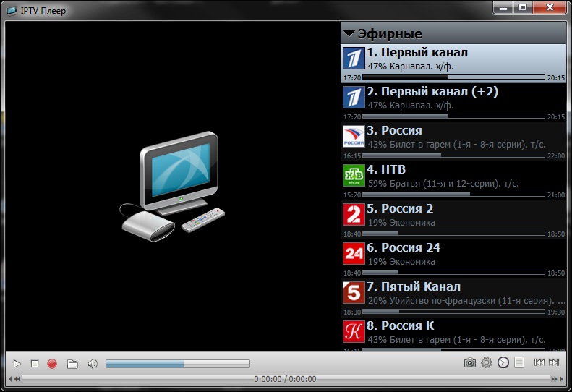Screen dimensions: 572x392
Task: Select channel 4. НТВ
Action: point(453,181)
